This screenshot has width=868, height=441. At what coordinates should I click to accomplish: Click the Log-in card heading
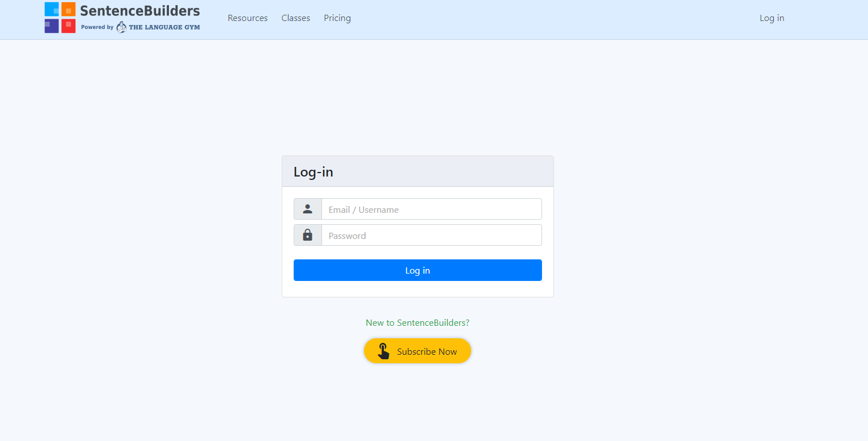[x=314, y=172]
